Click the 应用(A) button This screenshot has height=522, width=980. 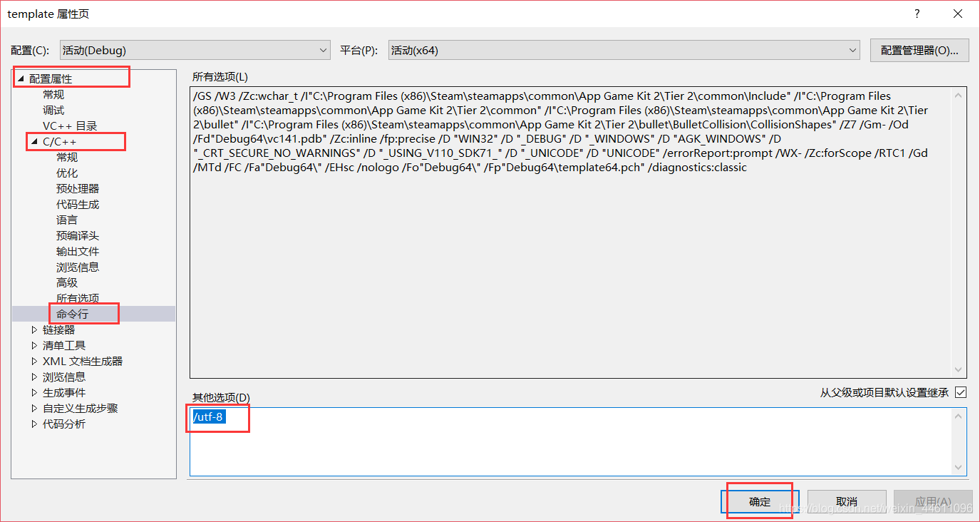pyautogui.click(x=933, y=502)
